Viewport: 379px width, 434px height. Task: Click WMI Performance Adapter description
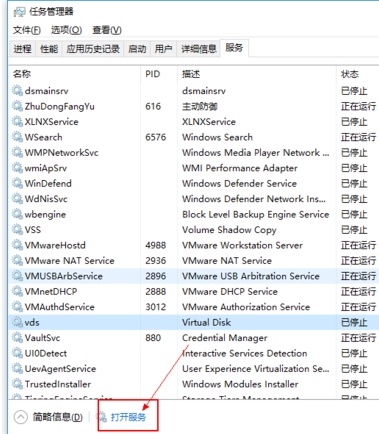point(240,168)
